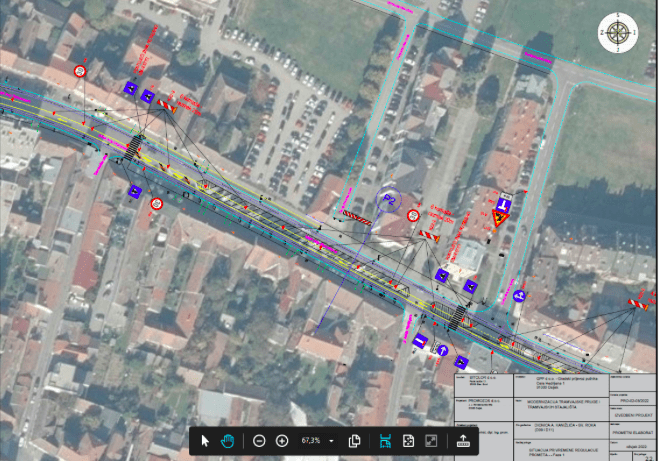Click the yellow triangular warning sign
The width and height of the screenshot is (659, 461).
pyautogui.click(x=501, y=217)
